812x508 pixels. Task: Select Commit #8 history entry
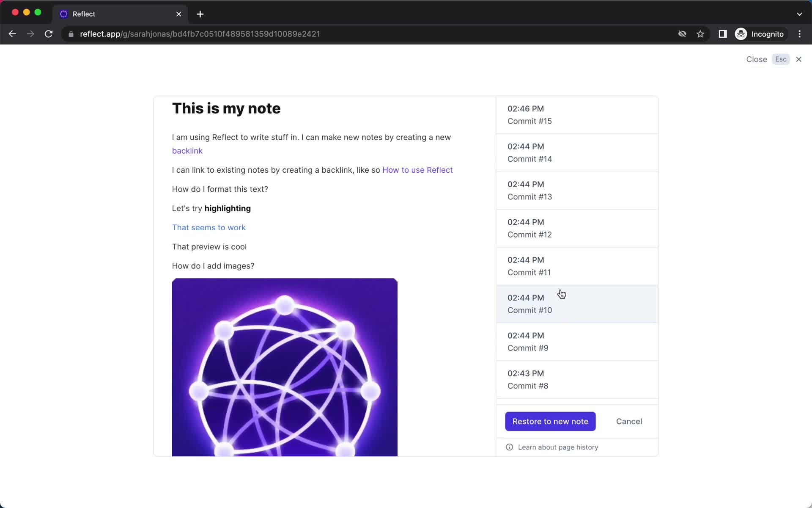[x=578, y=379]
